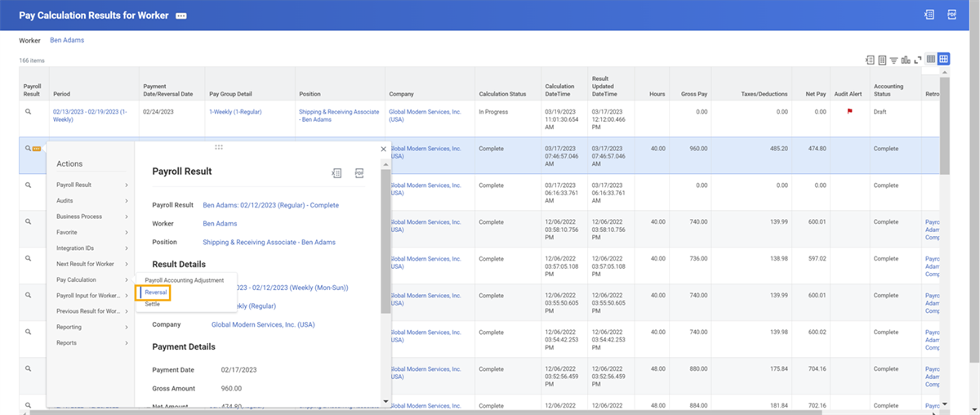This screenshot has width=980, height=415.
Task: Open popup Position link for Ben Adams
Action: (x=269, y=242)
